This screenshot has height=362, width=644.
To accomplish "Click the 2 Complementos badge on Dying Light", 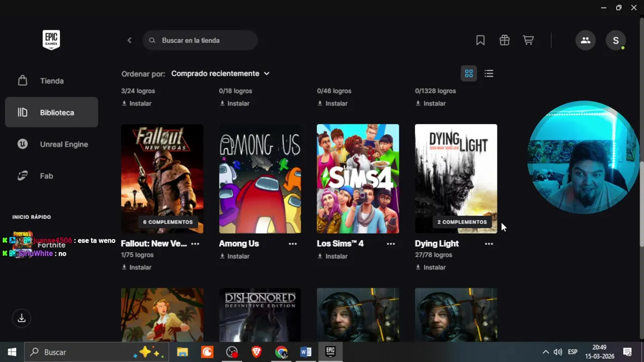I will pos(462,222).
